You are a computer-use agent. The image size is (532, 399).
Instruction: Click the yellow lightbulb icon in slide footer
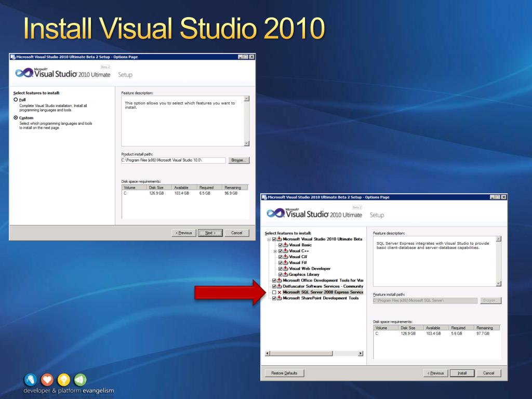[63, 380]
